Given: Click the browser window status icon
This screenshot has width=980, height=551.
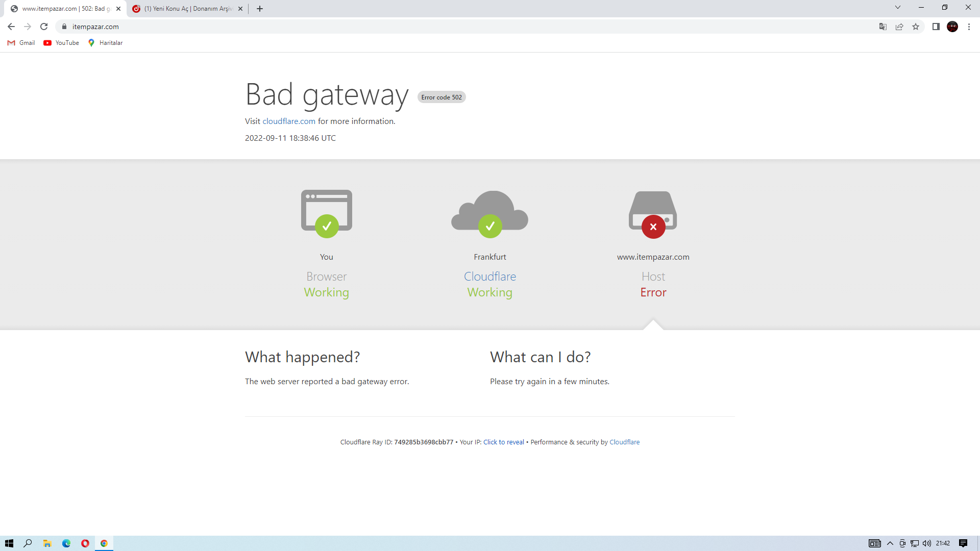Looking at the screenshot, I should pyautogui.click(x=327, y=214).
